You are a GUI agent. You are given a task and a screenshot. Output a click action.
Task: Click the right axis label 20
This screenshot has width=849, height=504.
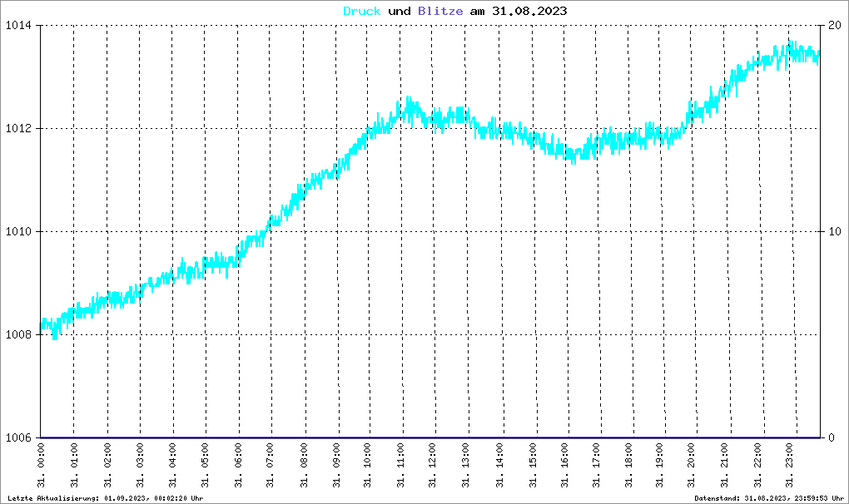835,26
